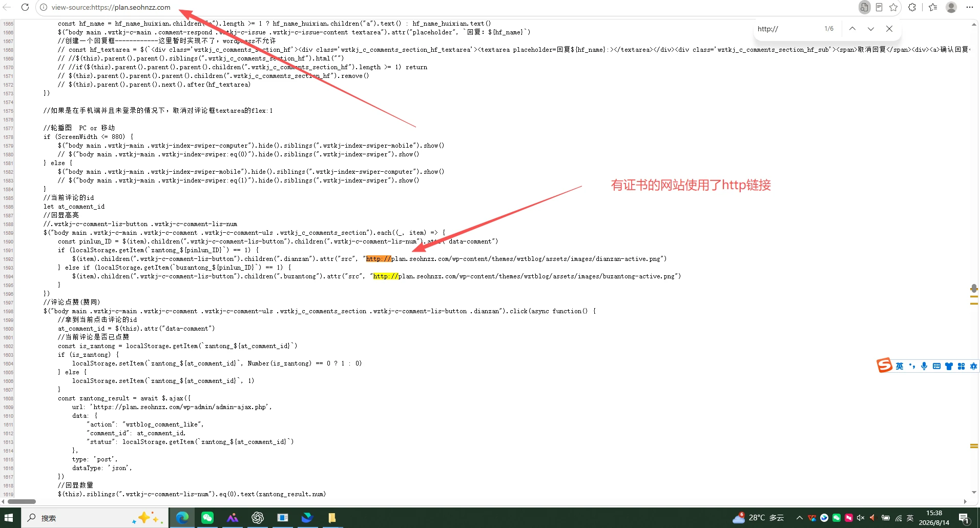The width and height of the screenshot is (980, 528).
Task: Jump to next find result
Action: pos(871,29)
